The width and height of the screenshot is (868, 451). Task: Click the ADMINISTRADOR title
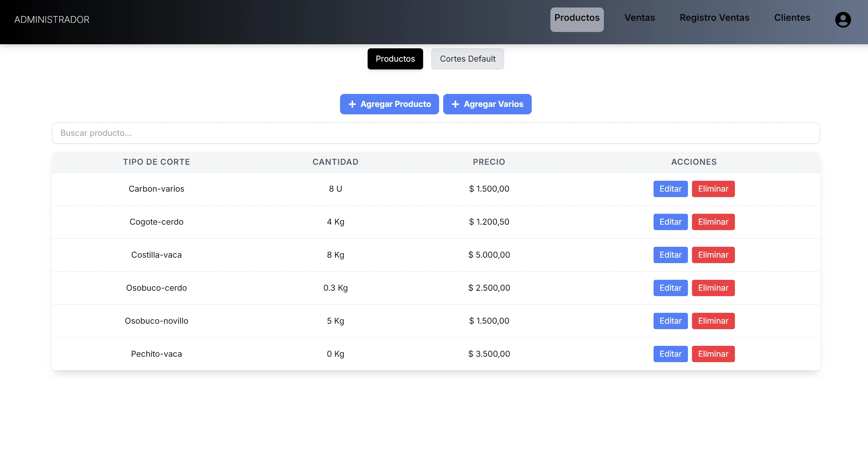(52, 20)
